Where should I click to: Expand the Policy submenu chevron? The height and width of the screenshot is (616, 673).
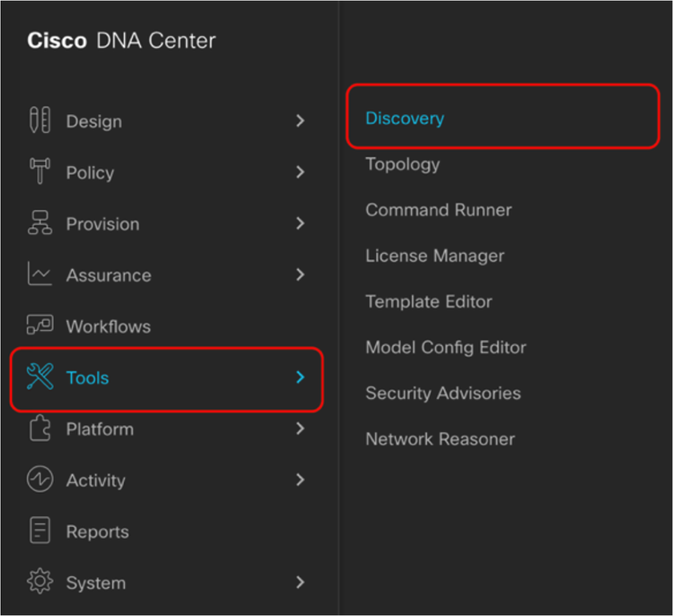(x=301, y=172)
